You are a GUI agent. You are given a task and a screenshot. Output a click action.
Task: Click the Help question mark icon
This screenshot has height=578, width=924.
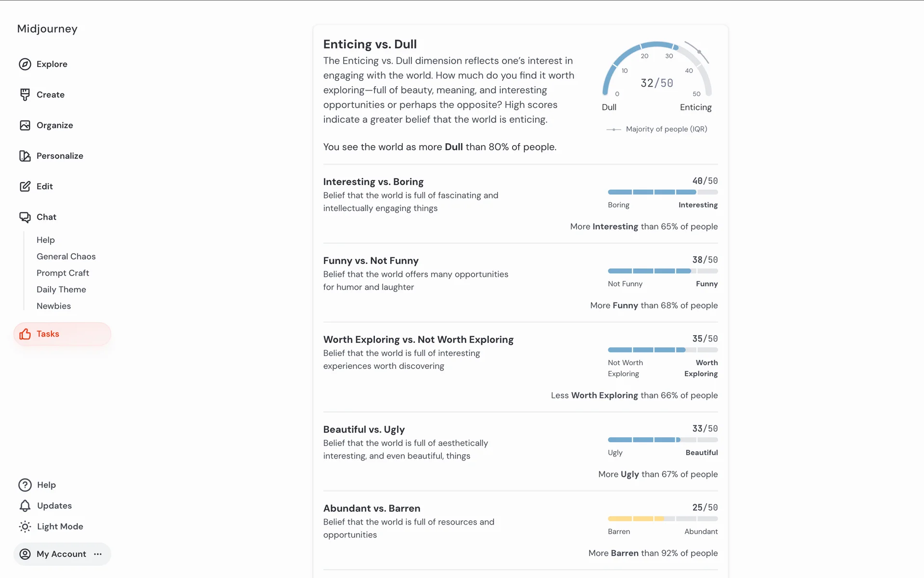click(x=25, y=485)
